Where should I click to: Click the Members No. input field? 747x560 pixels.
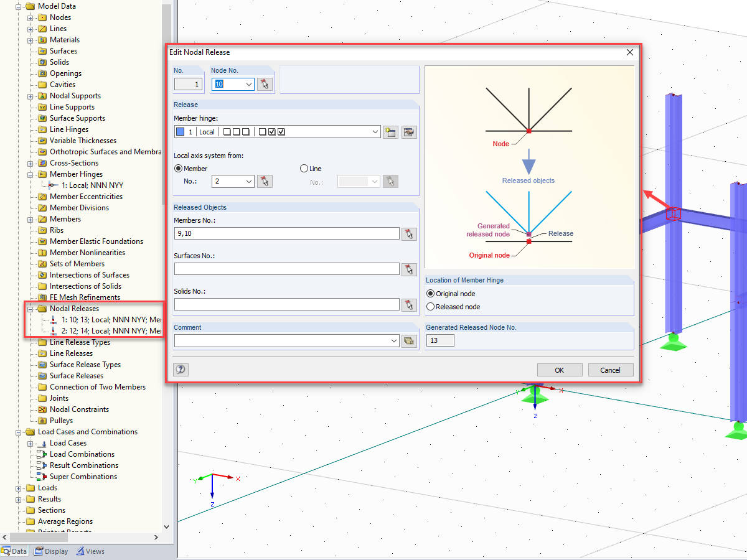click(287, 233)
